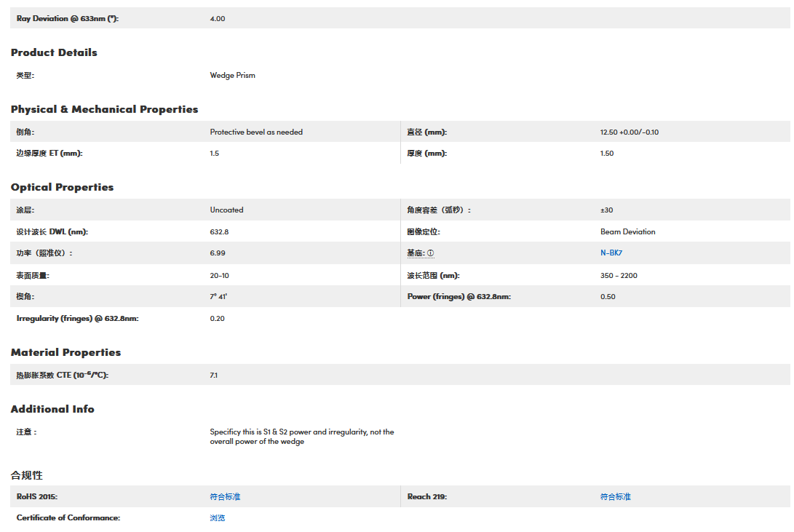The image size is (794, 532).
Task: Open the N-BK7 substrate link
Action: (611, 253)
